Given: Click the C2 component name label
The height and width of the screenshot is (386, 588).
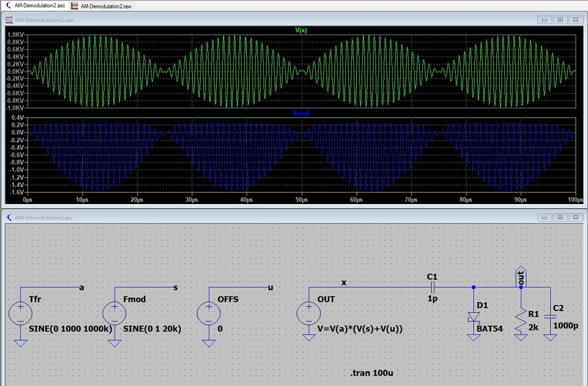Looking at the screenshot, I should (x=559, y=308).
